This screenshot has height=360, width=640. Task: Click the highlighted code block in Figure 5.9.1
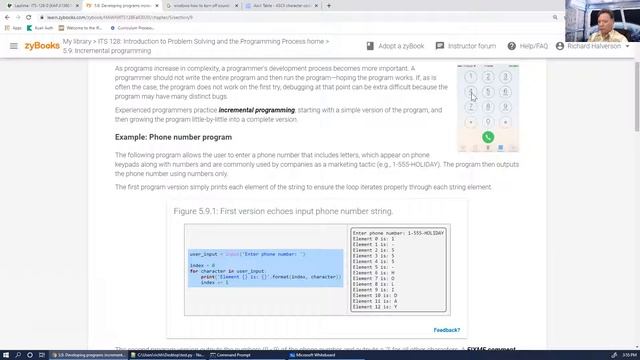pyautogui.click(x=265, y=268)
